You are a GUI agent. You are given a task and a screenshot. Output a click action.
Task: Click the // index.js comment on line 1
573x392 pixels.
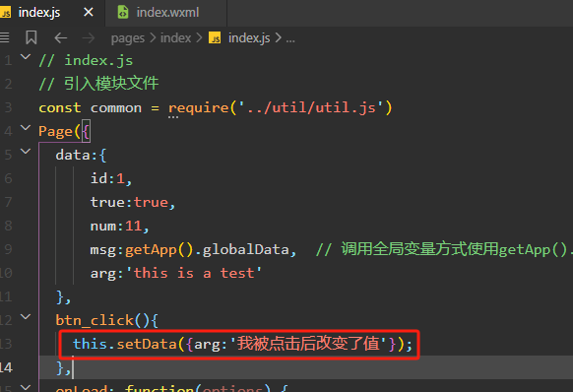pos(86,61)
